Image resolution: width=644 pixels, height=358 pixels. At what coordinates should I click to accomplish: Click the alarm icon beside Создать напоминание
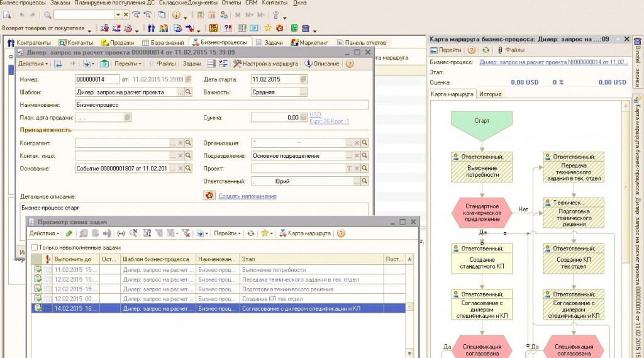tap(209, 195)
